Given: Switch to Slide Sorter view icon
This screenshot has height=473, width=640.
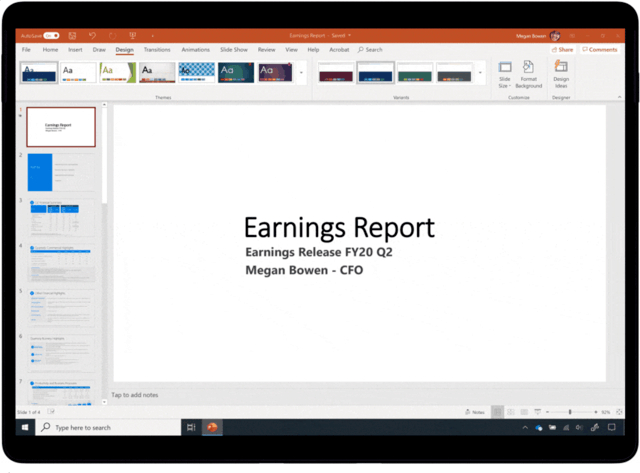Looking at the screenshot, I should [512, 412].
